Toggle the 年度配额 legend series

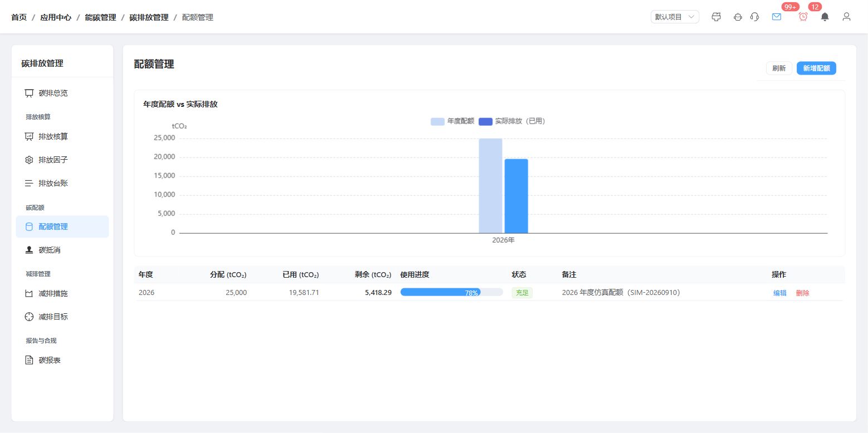point(452,121)
